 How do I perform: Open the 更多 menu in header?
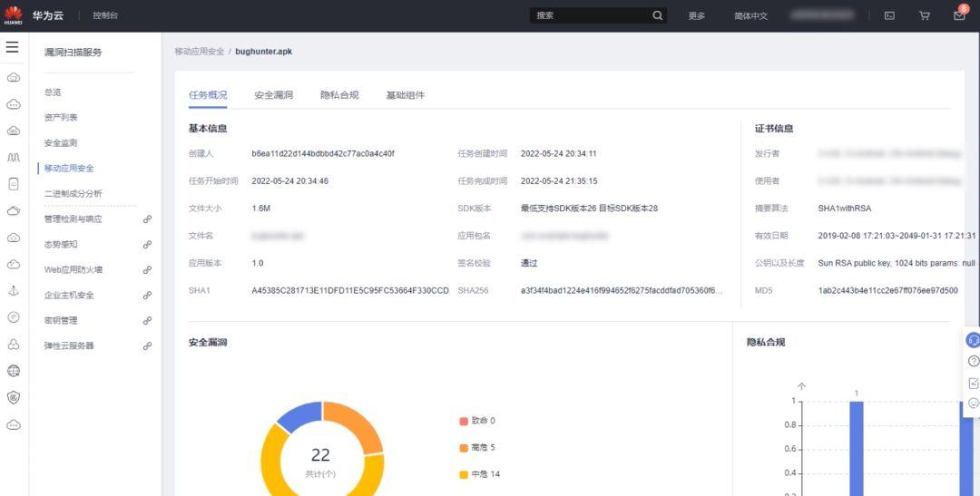tap(697, 15)
